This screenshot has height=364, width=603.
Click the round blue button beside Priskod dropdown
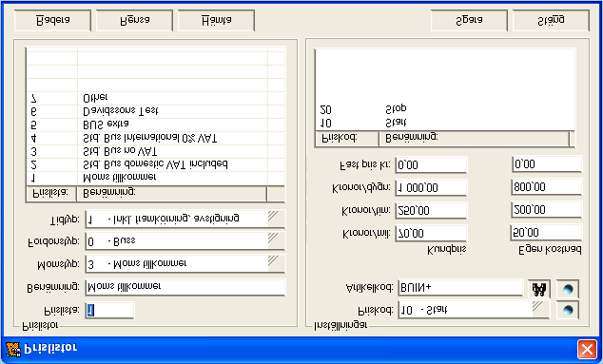pyautogui.click(x=568, y=310)
